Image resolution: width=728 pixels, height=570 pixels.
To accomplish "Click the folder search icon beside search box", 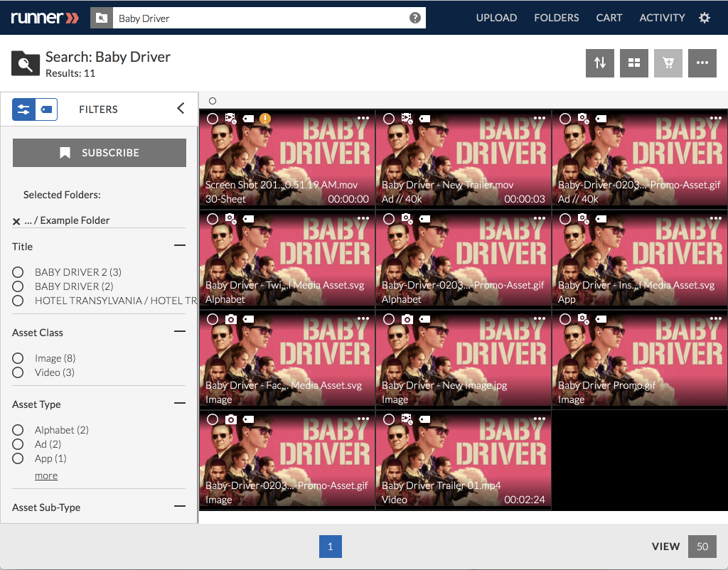I will click(101, 18).
